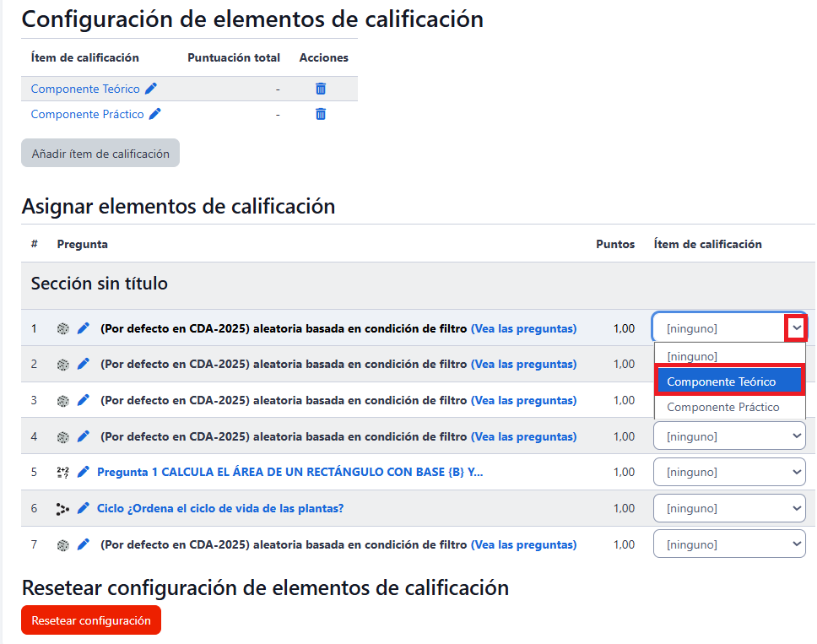Edit question 1 using its pencil icon
The image size is (817, 644).
click(x=83, y=328)
